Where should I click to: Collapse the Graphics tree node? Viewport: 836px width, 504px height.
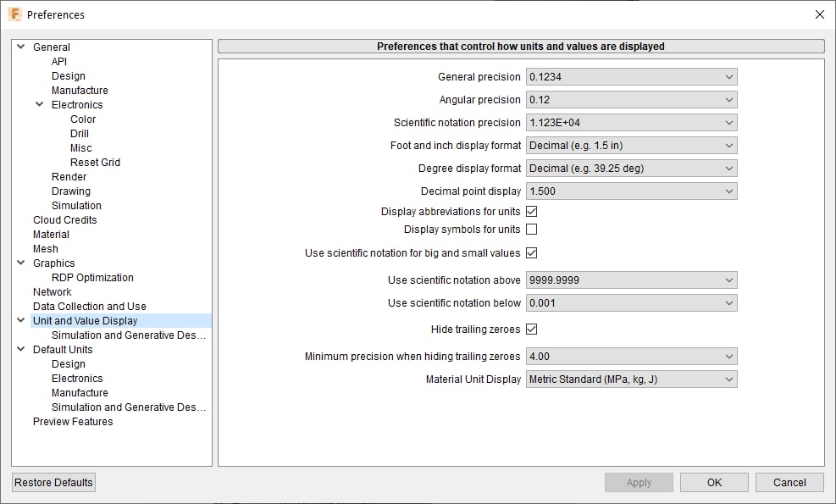coord(21,263)
